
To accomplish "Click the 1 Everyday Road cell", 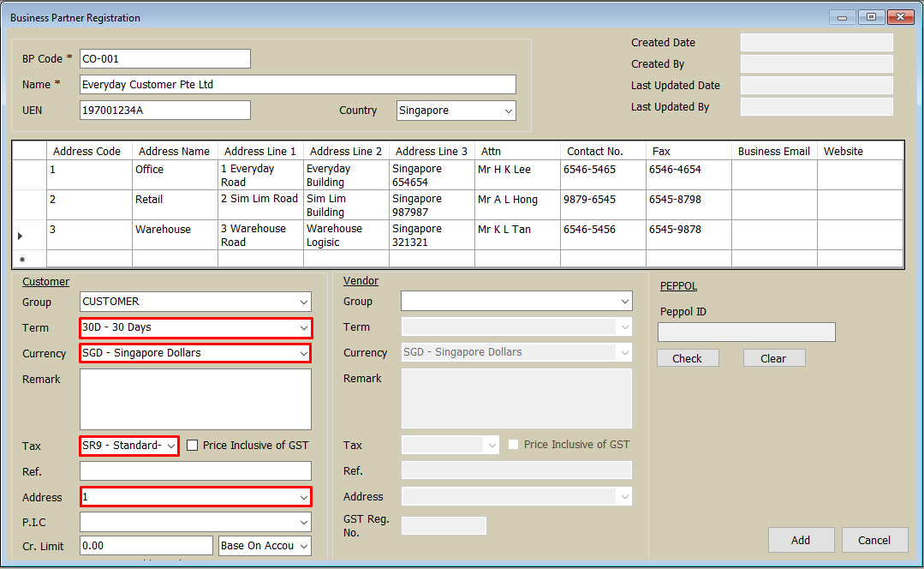I will coord(260,175).
